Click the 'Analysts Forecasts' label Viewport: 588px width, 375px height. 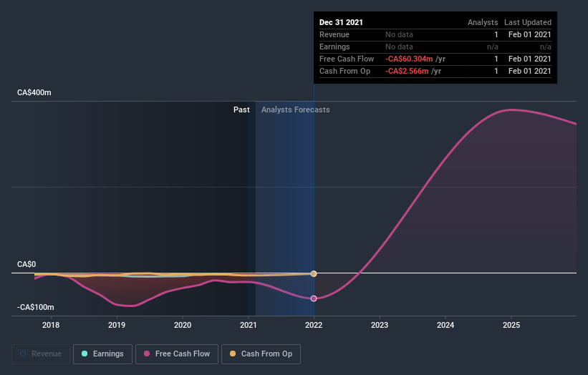coord(296,109)
